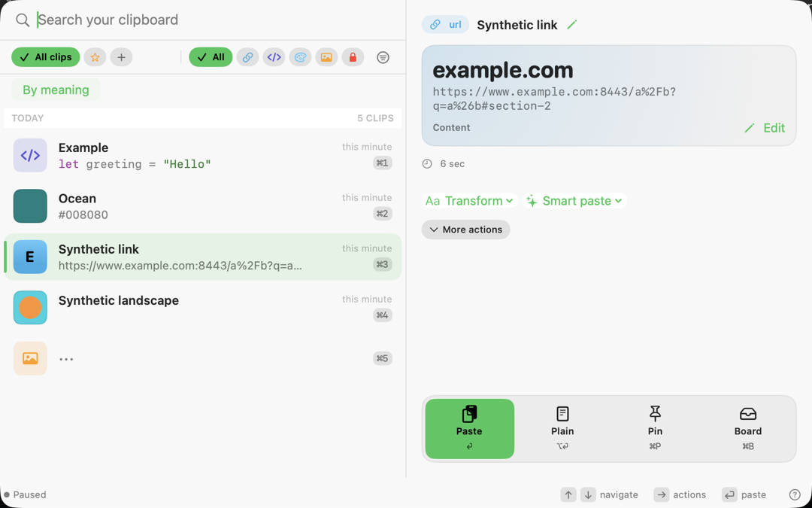Open the Smart paste dropdown
The image size is (812, 508).
[574, 201]
